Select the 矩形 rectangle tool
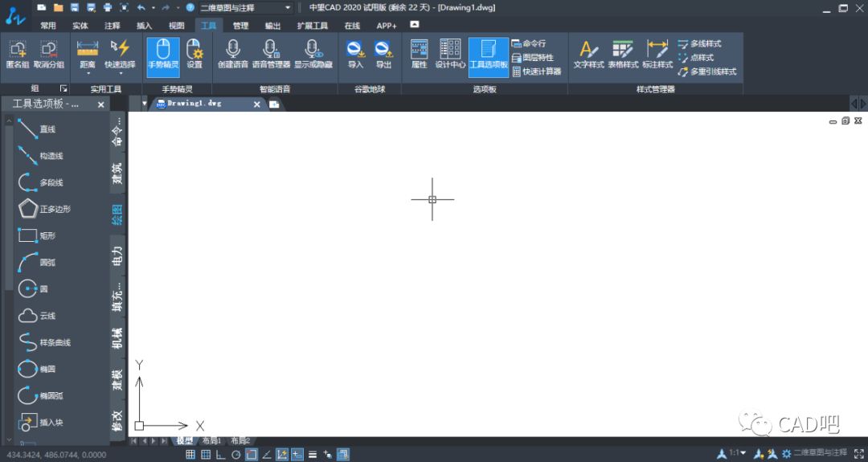This screenshot has height=462, width=868. tap(36, 235)
